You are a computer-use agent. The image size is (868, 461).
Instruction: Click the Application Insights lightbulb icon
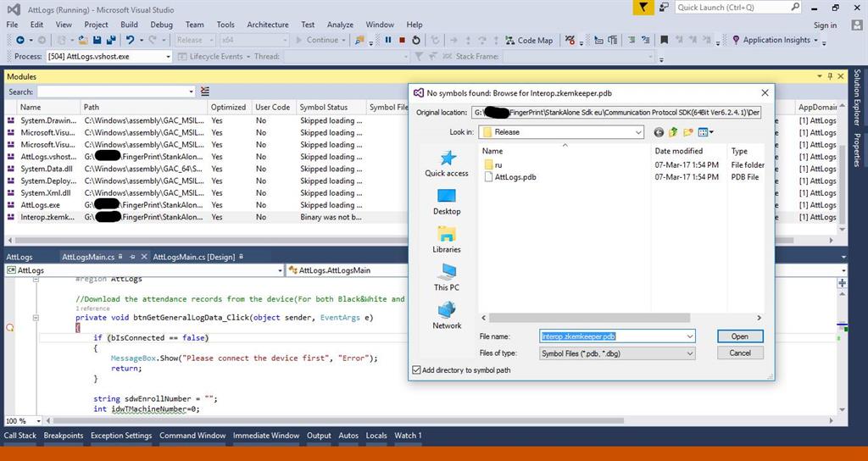(736, 40)
